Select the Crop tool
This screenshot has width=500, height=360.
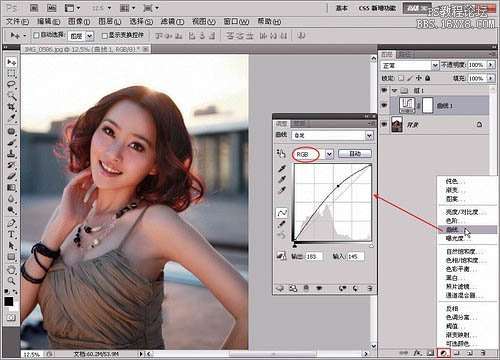pos(11,107)
